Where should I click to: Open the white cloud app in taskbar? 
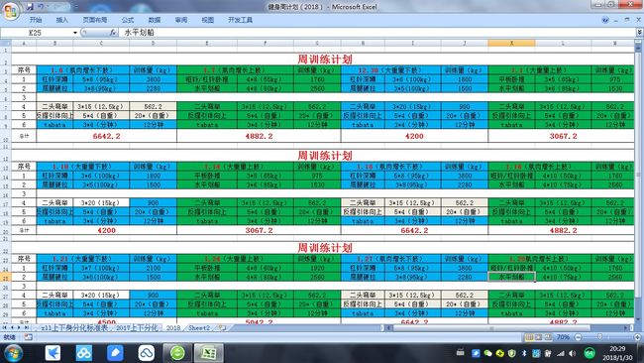click(x=147, y=353)
